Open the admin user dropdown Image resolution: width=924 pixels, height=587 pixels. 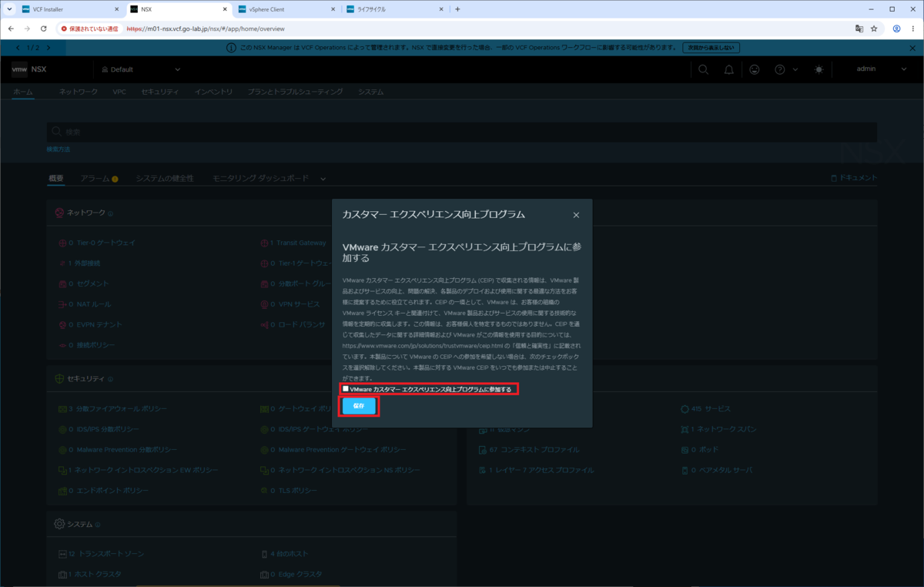(x=882, y=69)
